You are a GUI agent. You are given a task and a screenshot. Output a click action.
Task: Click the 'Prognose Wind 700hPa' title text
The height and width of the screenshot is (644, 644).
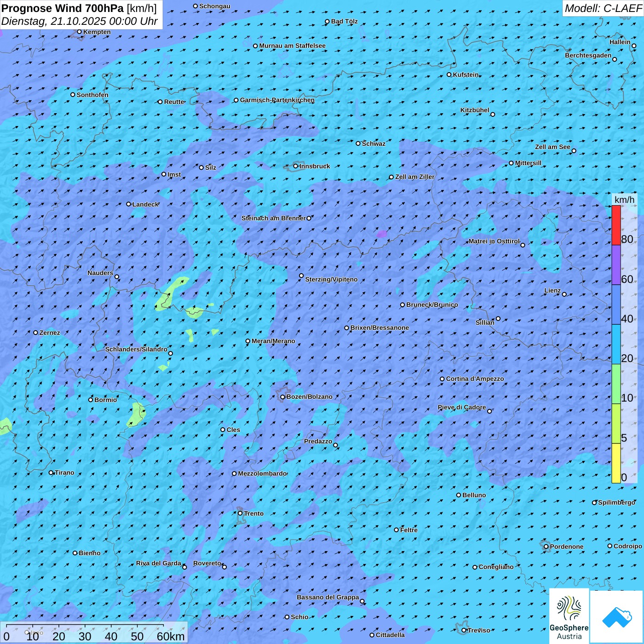coord(63,8)
